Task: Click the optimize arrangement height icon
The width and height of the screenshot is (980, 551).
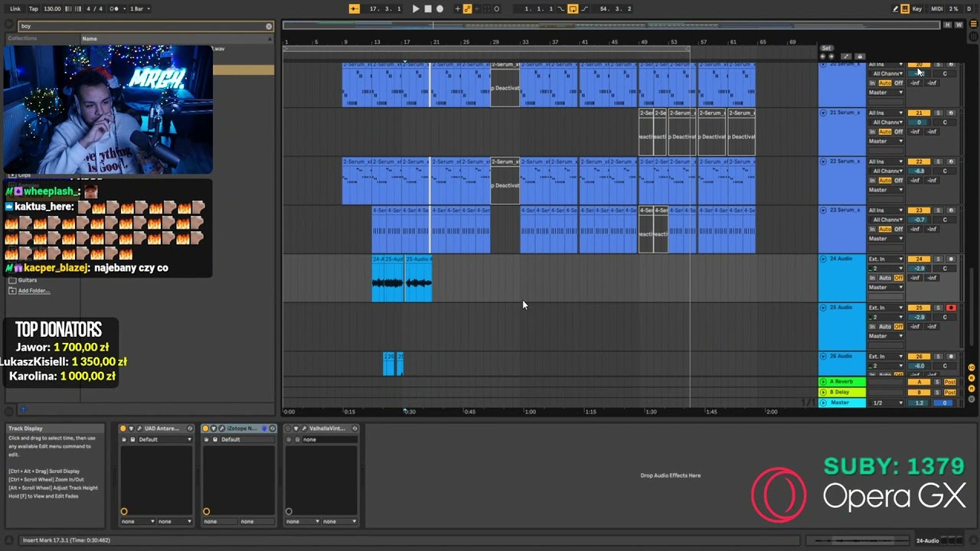Action: 846,56
